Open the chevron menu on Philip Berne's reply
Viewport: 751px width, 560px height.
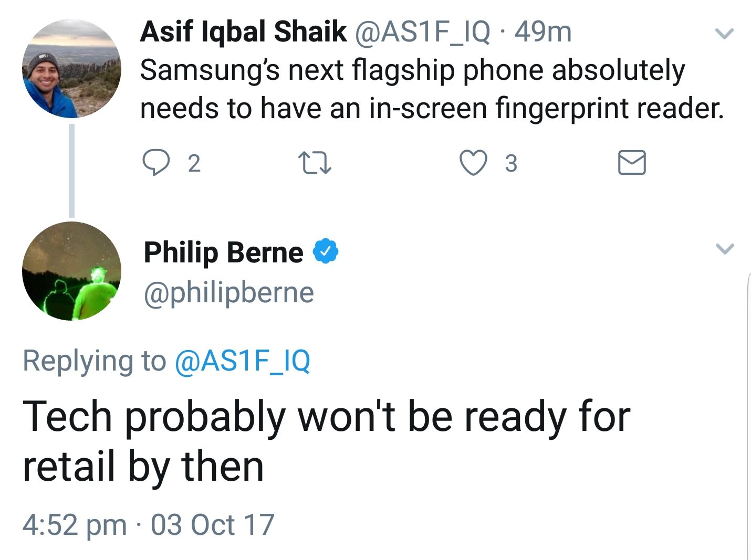724,248
